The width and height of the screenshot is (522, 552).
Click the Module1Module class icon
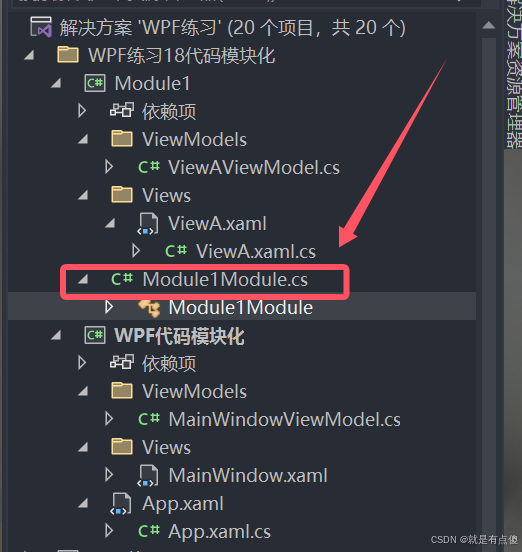click(x=149, y=308)
